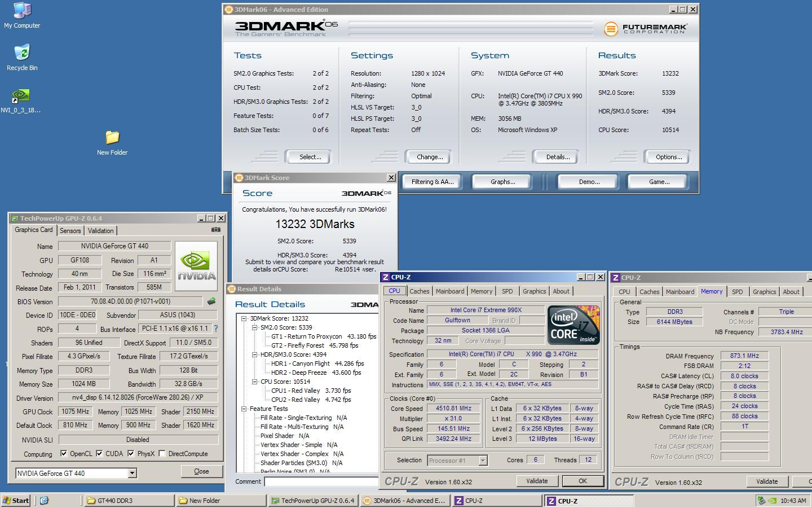This screenshot has height=508, width=812.
Task: Toggle the DirectCompute checkbox
Action: [x=162, y=453]
